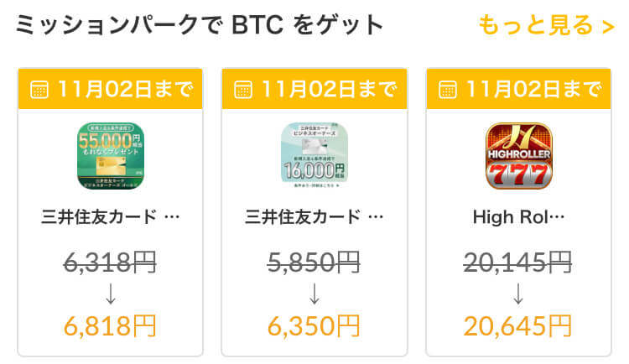629x364 pixels.
Task: Click calendar icon on High Roller card
Action: [x=448, y=89]
